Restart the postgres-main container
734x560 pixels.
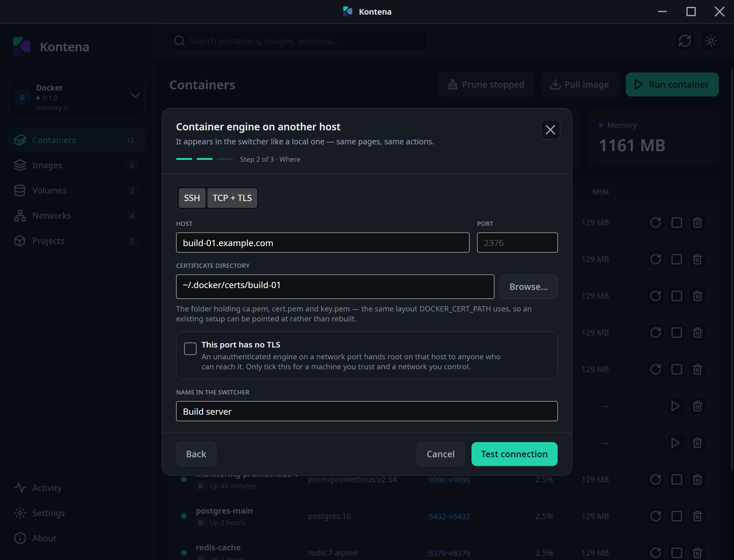pos(655,516)
